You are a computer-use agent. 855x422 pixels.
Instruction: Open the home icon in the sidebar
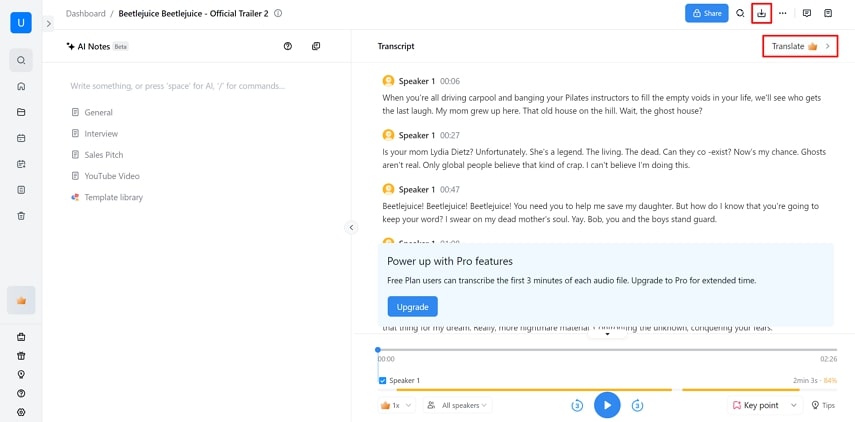pos(21,86)
